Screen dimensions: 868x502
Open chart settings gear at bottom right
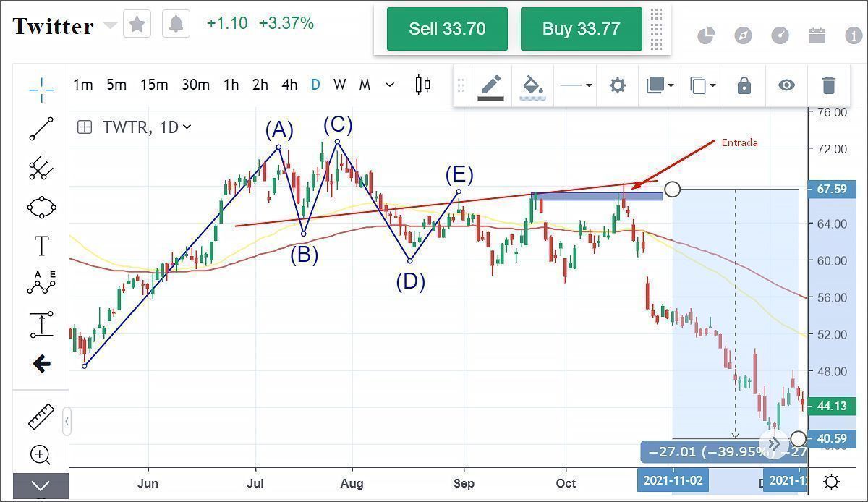click(832, 482)
